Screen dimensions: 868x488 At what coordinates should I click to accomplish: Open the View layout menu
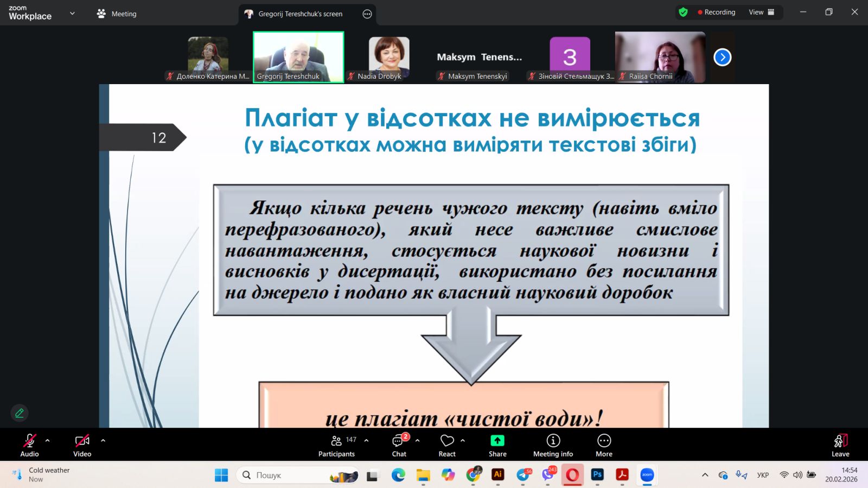point(762,12)
